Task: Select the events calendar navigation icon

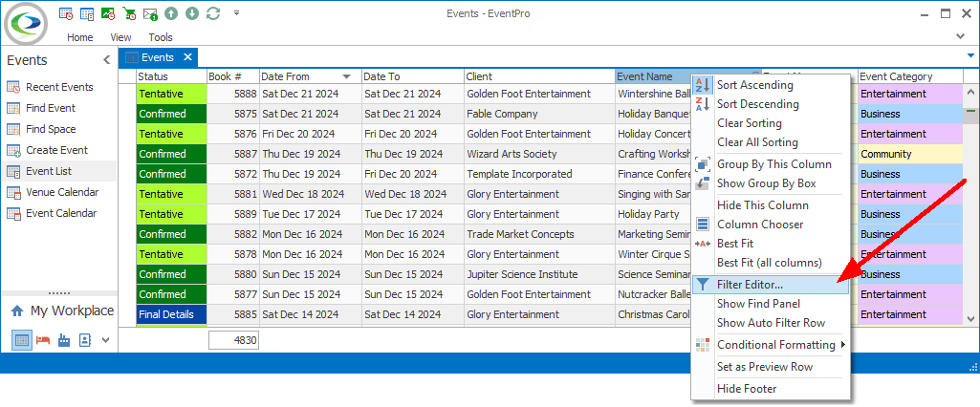Action: tap(22, 340)
